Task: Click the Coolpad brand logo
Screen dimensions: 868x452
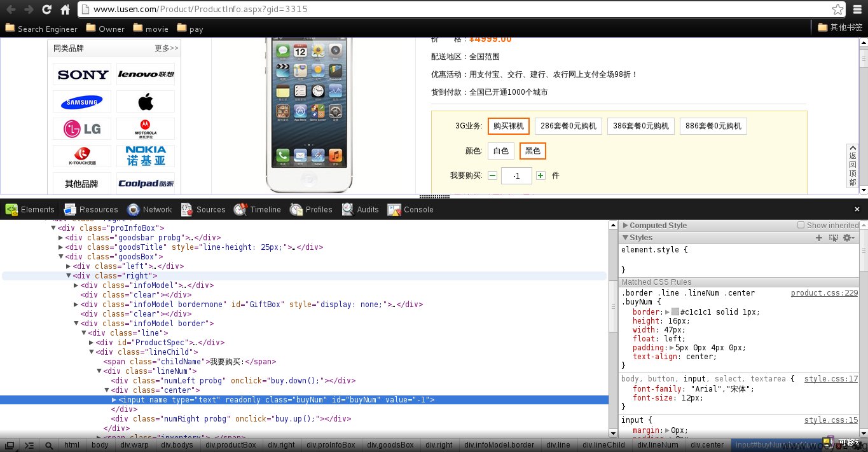Action: [x=146, y=184]
